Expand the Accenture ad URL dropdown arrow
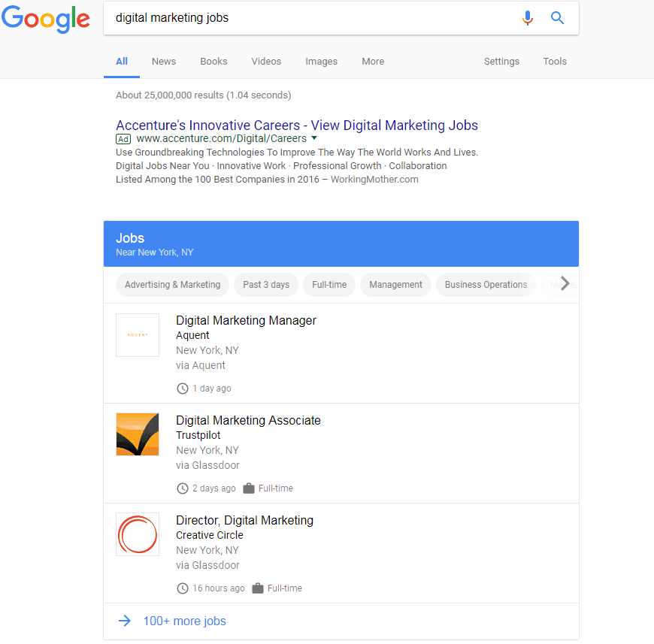The width and height of the screenshot is (654, 644). [314, 138]
